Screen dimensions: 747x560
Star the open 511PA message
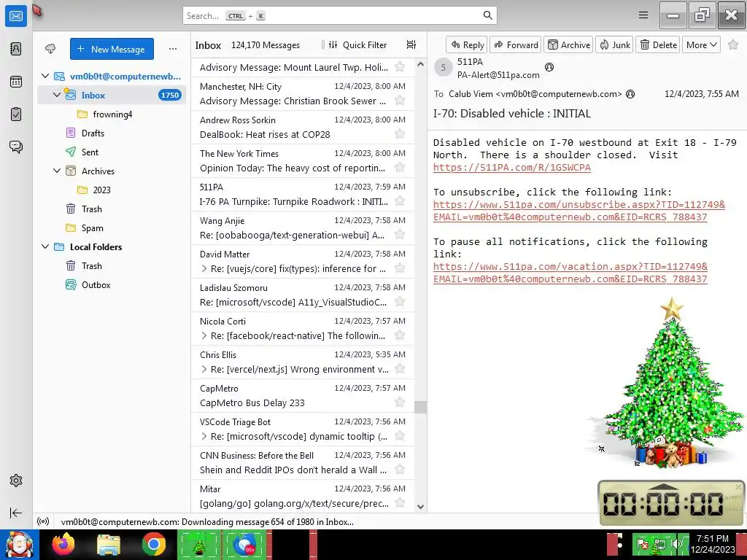coord(732,44)
